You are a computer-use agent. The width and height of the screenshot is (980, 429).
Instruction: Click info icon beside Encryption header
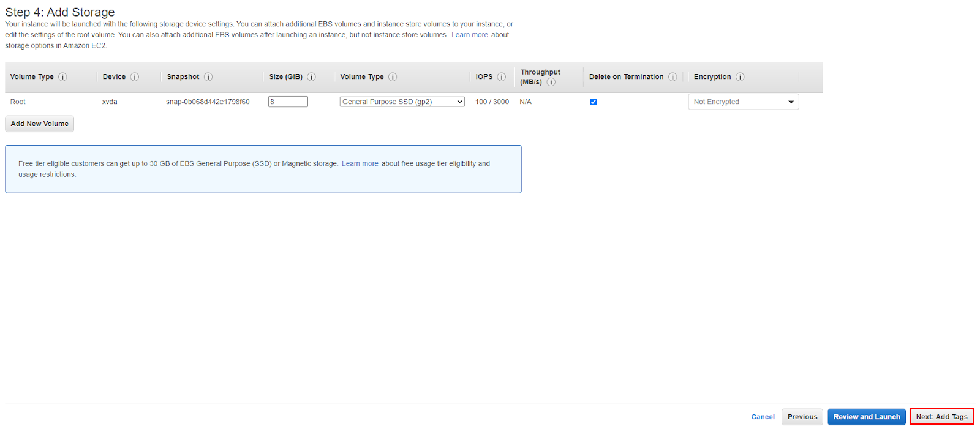point(740,77)
